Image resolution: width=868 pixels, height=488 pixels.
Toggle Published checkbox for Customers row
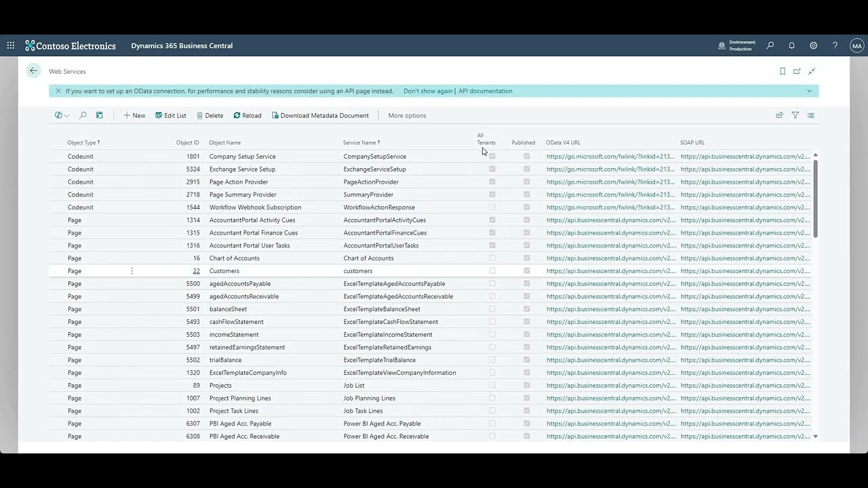pyautogui.click(x=527, y=271)
